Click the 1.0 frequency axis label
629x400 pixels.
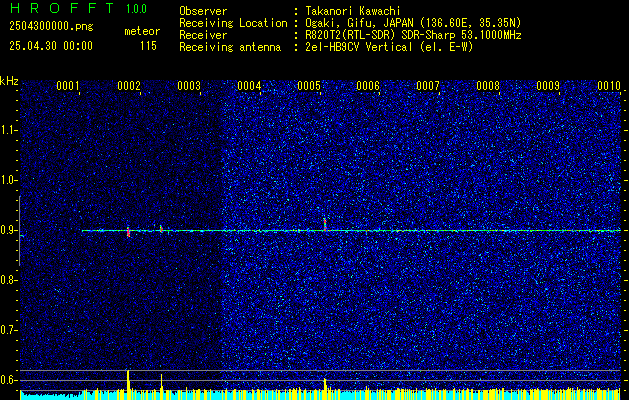(x=9, y=180)
